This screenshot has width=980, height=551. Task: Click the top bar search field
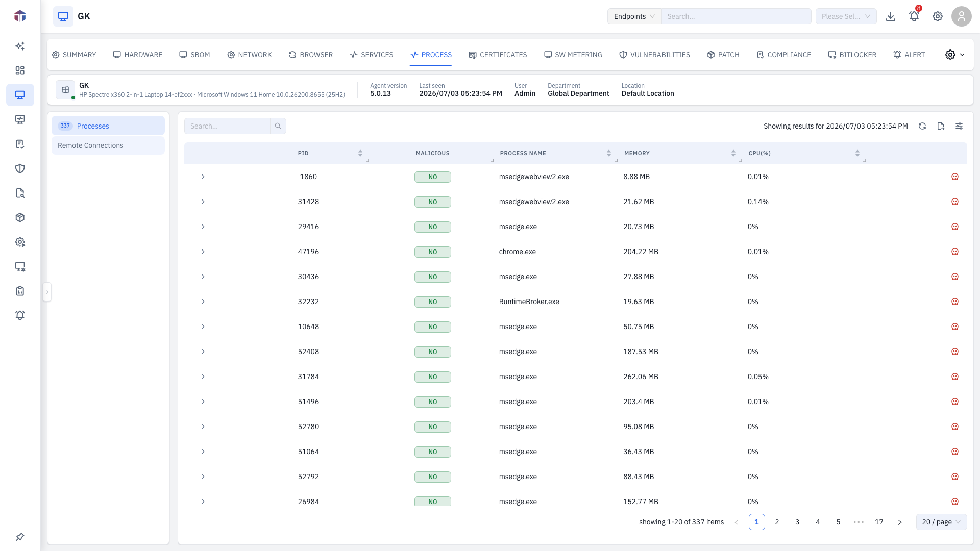coord(736,16)
